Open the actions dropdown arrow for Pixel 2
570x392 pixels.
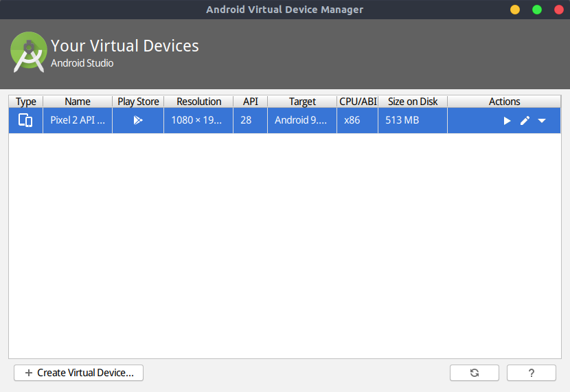542,121
